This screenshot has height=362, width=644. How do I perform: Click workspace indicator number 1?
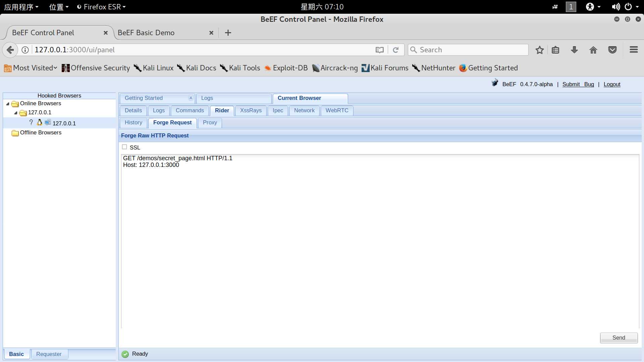point(571,7)
